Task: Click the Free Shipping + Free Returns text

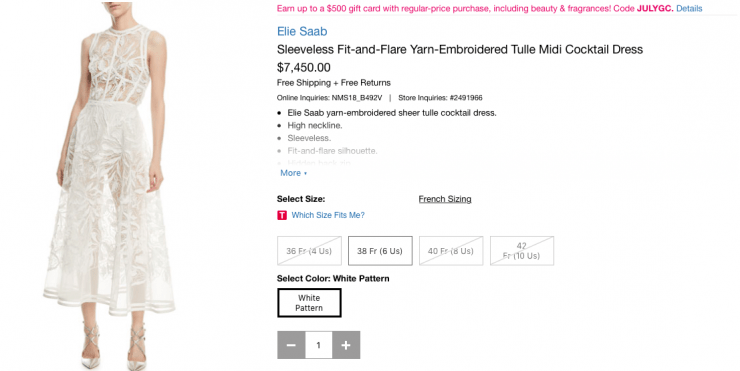Action: (334, 83)
